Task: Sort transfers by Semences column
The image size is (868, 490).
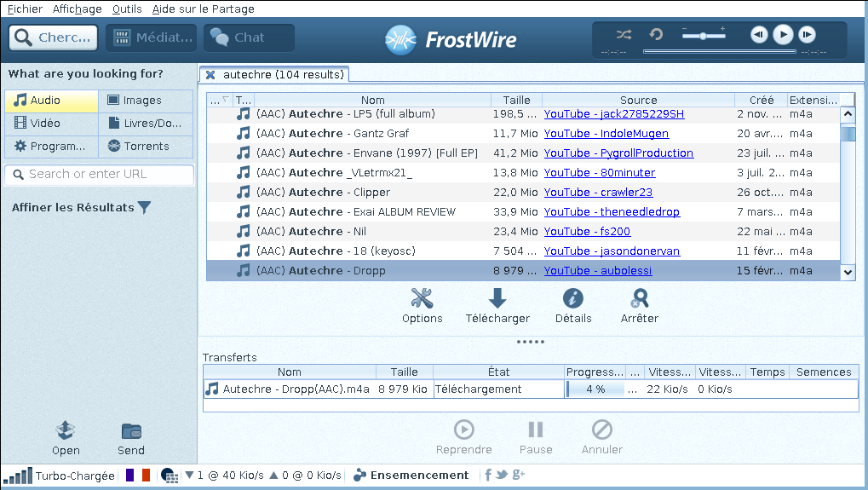Action: click(824, 372)
